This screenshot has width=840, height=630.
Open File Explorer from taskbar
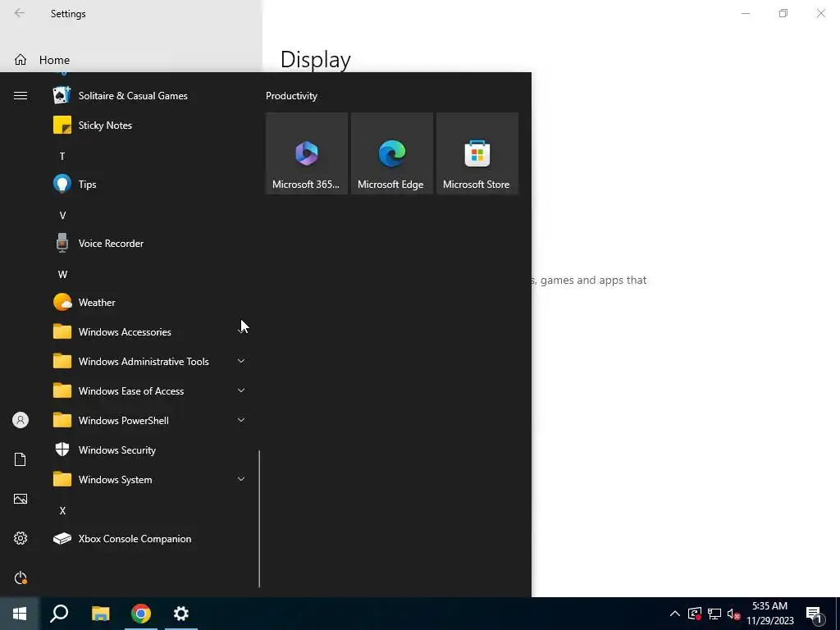coord(100,614)
